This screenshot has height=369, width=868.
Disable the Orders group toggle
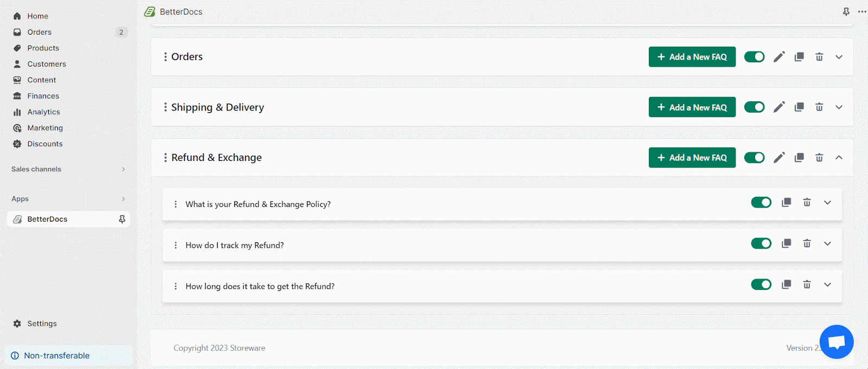[x=754, y=57]
